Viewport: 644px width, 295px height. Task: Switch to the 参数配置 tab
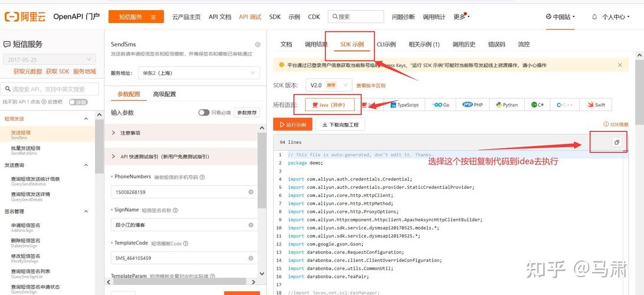click(x=129, y=94)
